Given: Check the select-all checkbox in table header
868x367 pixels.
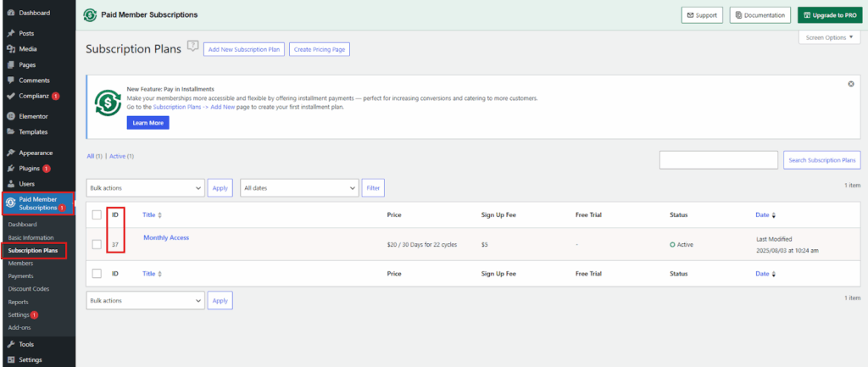Looking at the screenshot, I should tap(97, 215).
